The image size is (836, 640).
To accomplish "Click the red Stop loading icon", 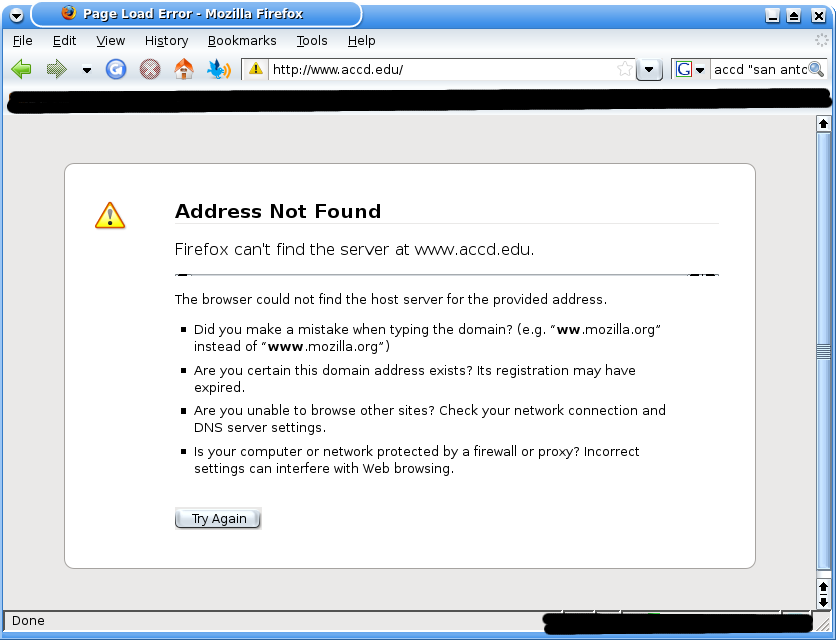I will coord(150,69).
